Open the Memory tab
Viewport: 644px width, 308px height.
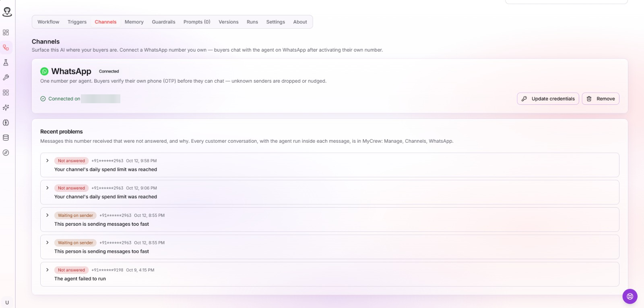(x=134, y=22)
